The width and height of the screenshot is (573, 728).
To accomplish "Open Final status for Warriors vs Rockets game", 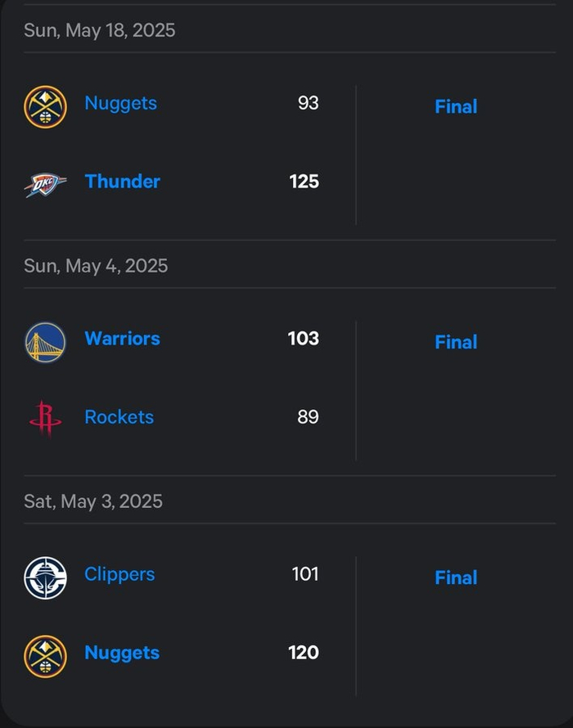I will [x=456, y=342].
